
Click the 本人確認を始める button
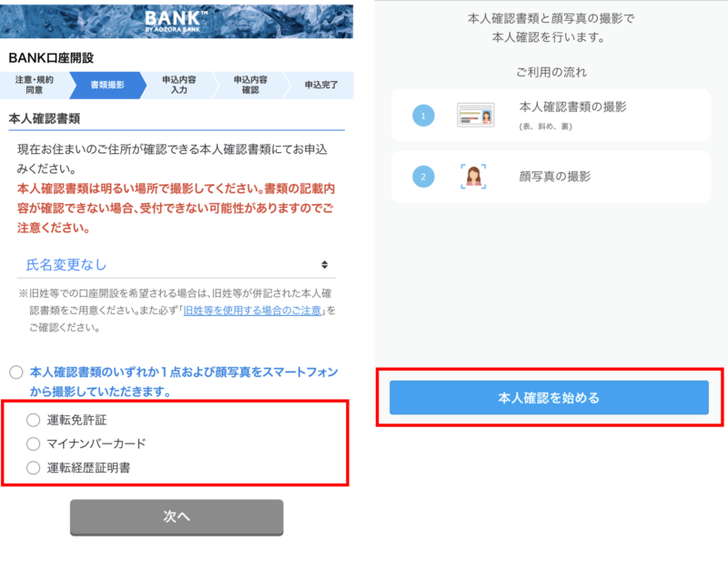coord(549,397)
